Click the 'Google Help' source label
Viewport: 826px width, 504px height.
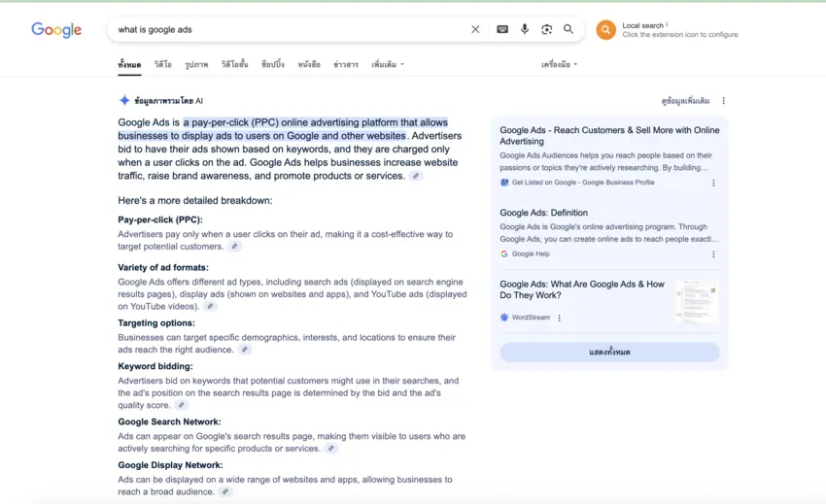point(531,253)
